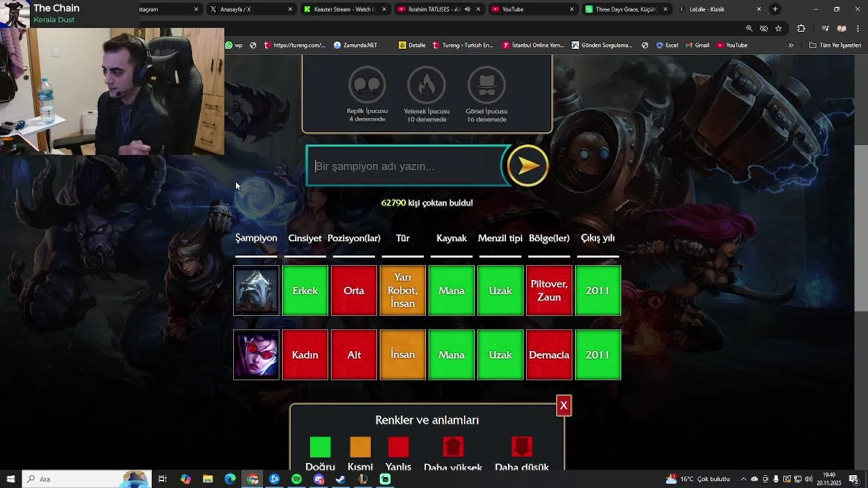Submit the champion guess with arrow button
Viewport: 868px width, 488px height.
pyautogui.click(x=528, y=165)
